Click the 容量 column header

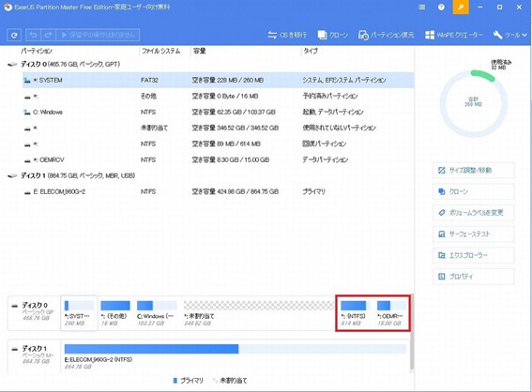tap(200, 52)
